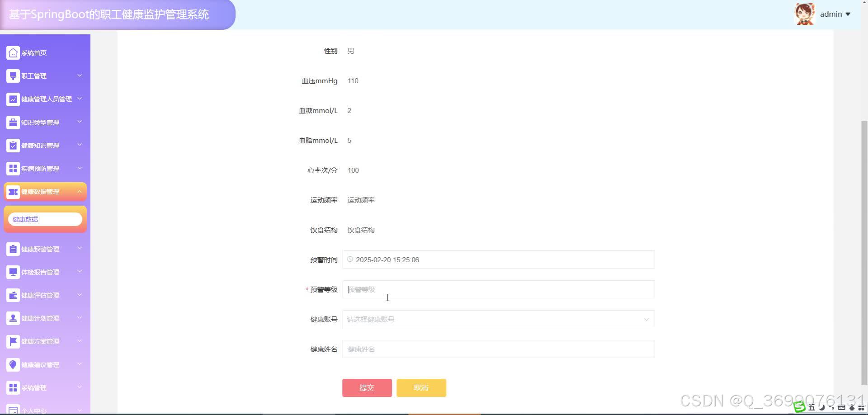Click the 健康建议管理 lightbulb icon
Screen dimensions: 868x415
pos(13,364)
